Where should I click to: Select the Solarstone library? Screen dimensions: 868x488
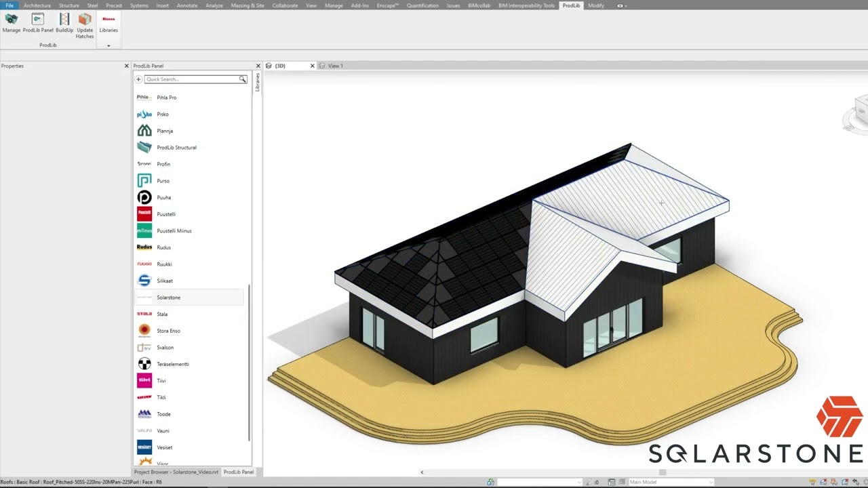tap(189, 298)
